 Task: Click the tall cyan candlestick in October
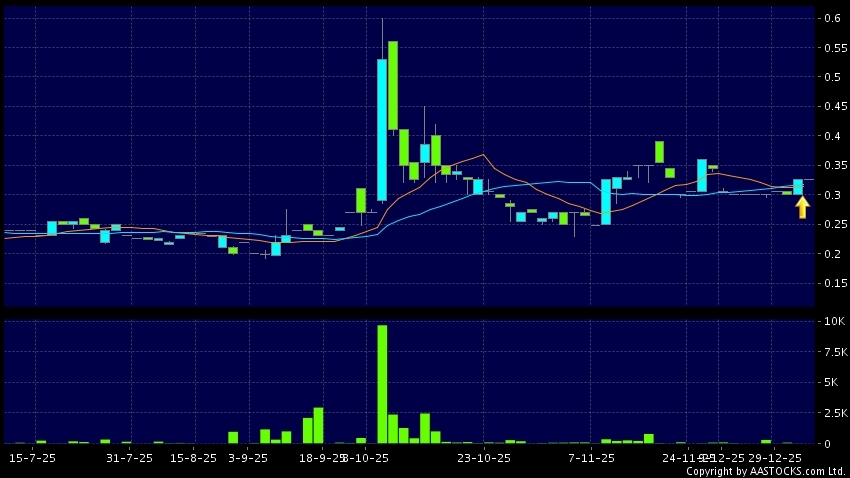pos(382,129)
